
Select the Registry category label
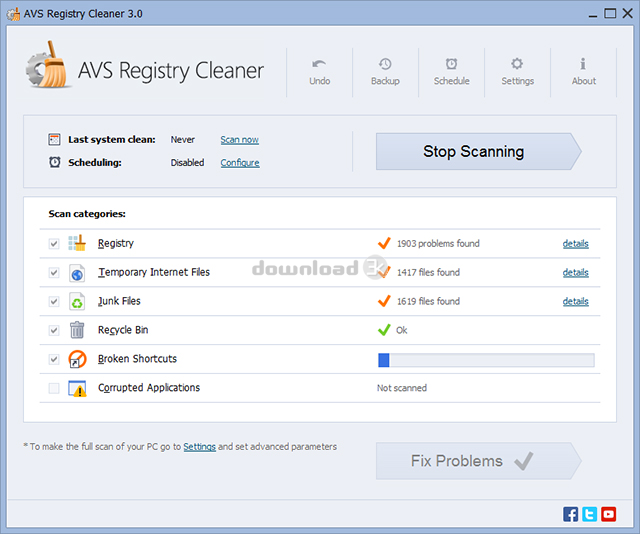(116, 243)
